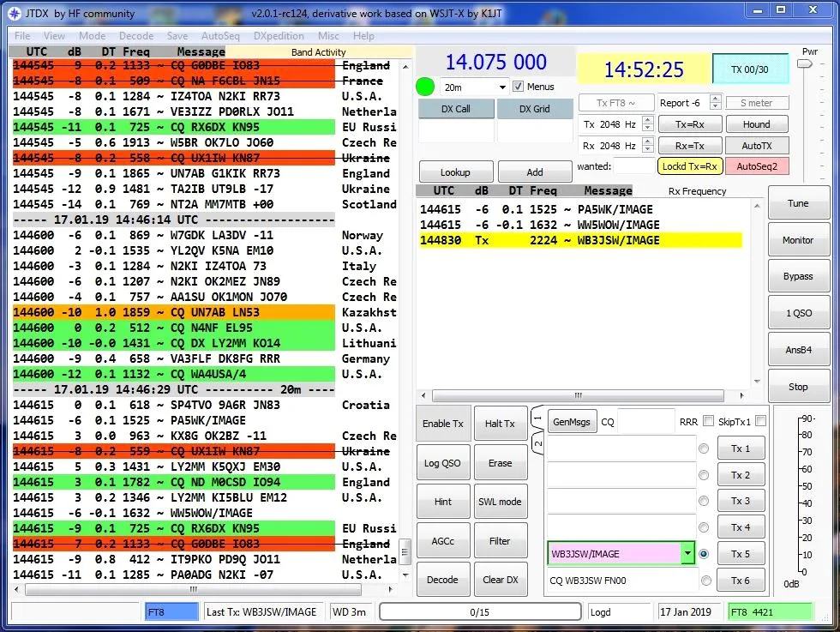The image size is (840, 632).
Task: Toggle the AutoTX button
Action: pos(756,145)
